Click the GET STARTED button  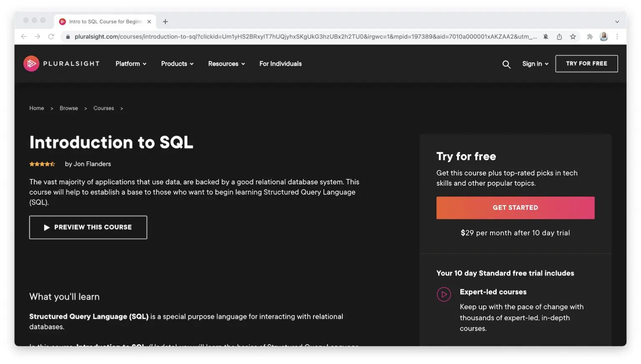515,208
